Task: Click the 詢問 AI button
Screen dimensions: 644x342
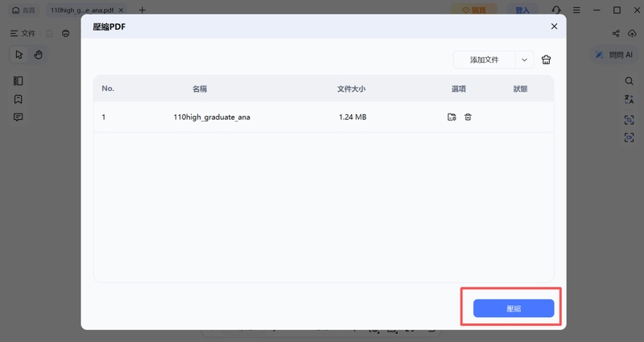Action: pos(614,55)
